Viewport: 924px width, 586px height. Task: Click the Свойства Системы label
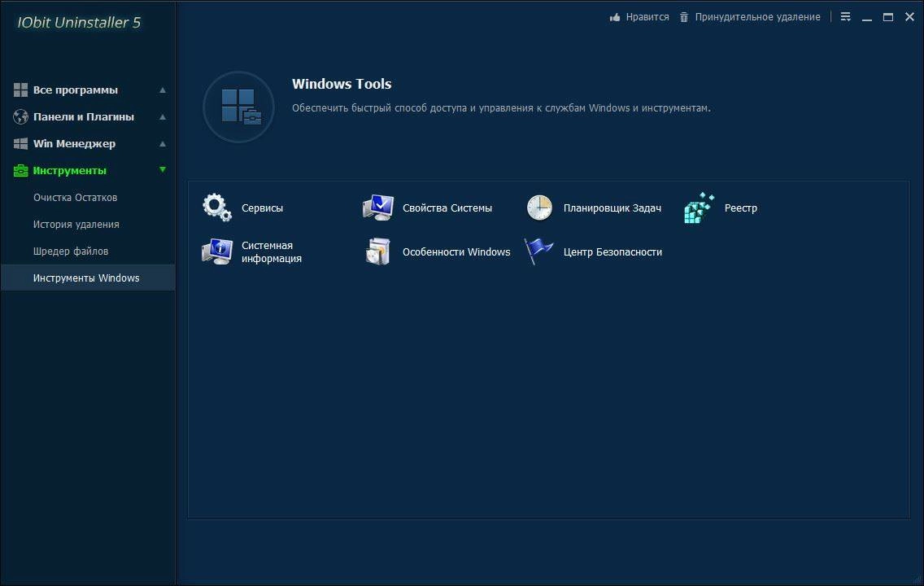(x=447, y=208)
